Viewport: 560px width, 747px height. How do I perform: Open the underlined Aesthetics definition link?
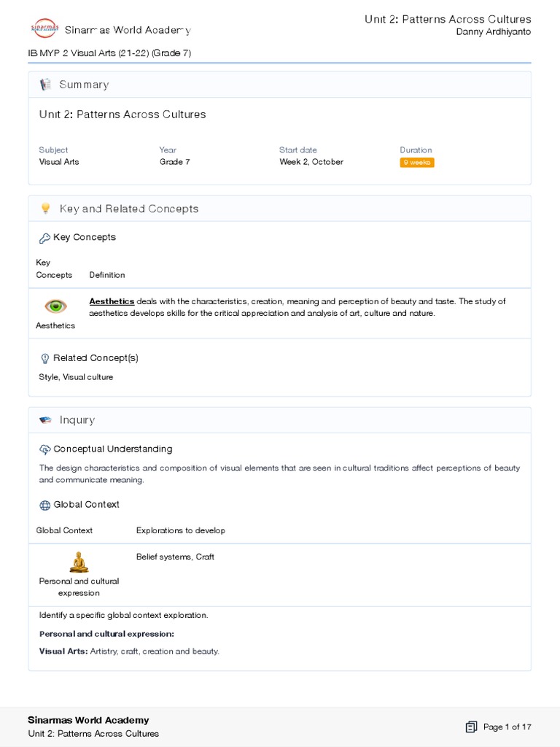pos(112,301)
